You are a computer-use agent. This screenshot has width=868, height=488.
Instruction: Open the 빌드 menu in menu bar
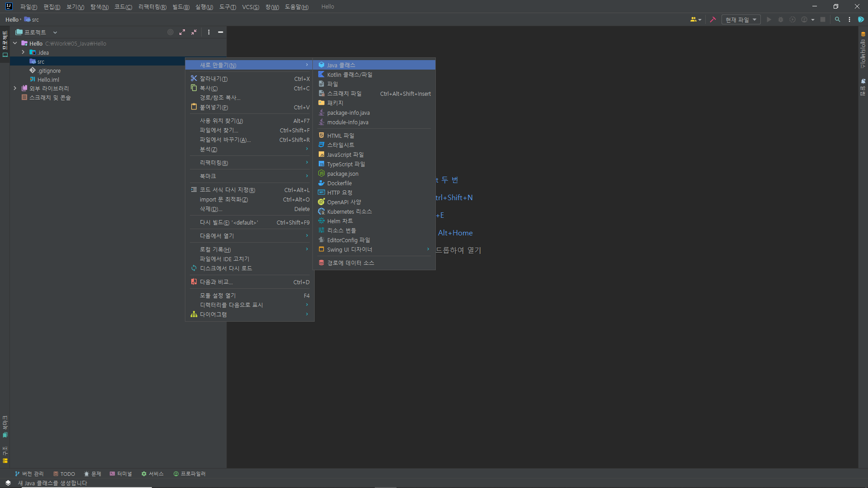181,7
